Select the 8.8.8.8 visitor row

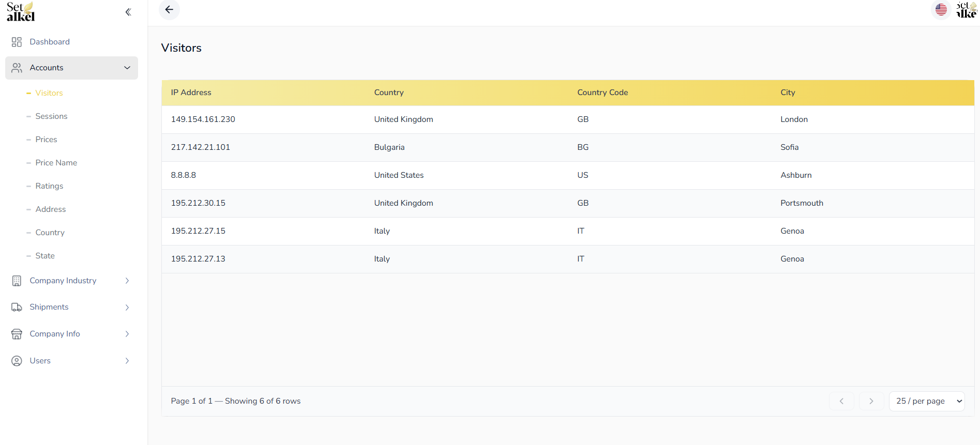[567, 175]
